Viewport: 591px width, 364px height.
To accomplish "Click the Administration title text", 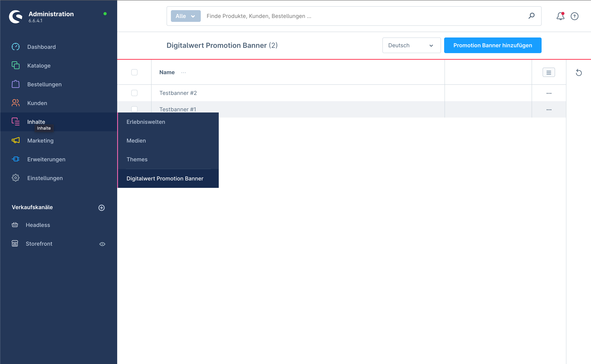I will pos(51,14).
